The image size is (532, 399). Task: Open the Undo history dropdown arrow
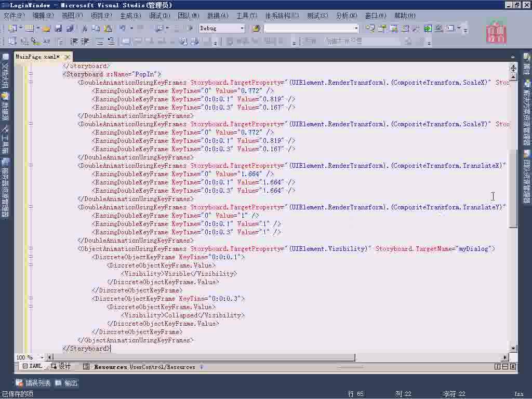click(131, 28)
